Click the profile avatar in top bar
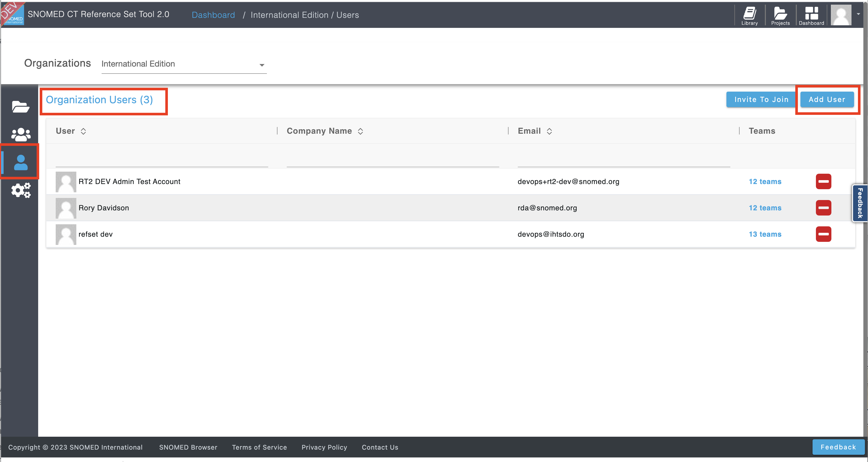This screenshot has width=868, height=462. tap(841, 15)
